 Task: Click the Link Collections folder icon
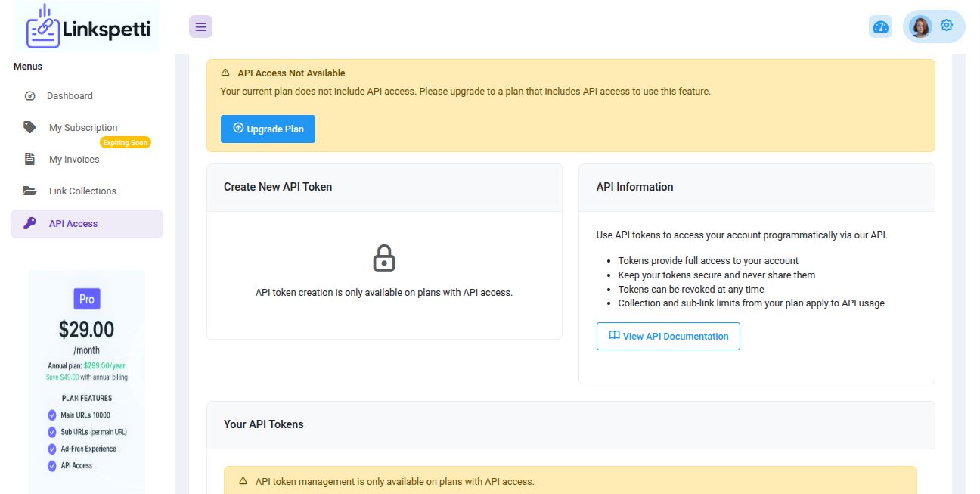[30, 191]
